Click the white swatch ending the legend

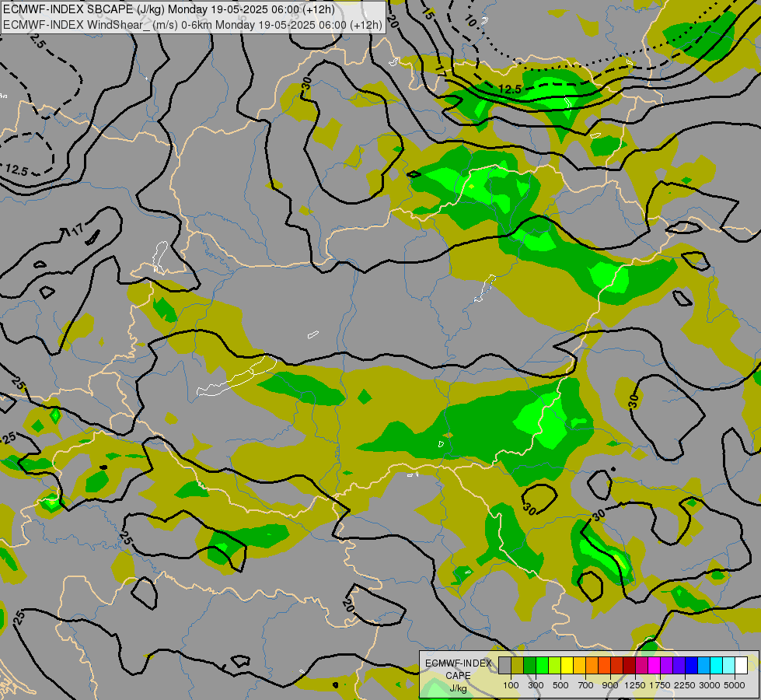(x=741, y=666)
